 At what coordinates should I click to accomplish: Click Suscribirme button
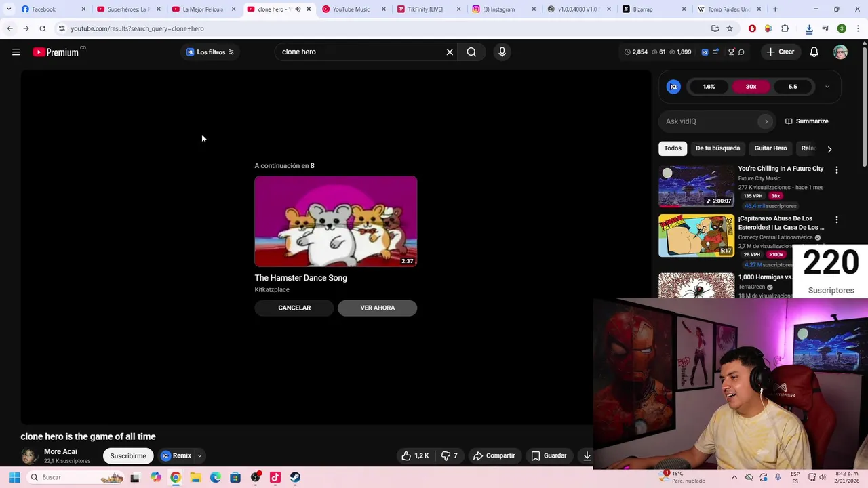(x=128, y=456)
